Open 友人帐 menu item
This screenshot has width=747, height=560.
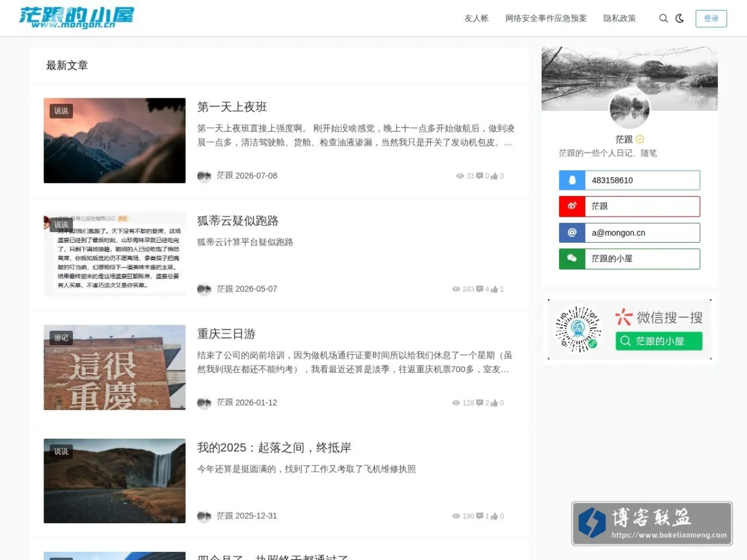click(x=476, y=19)
